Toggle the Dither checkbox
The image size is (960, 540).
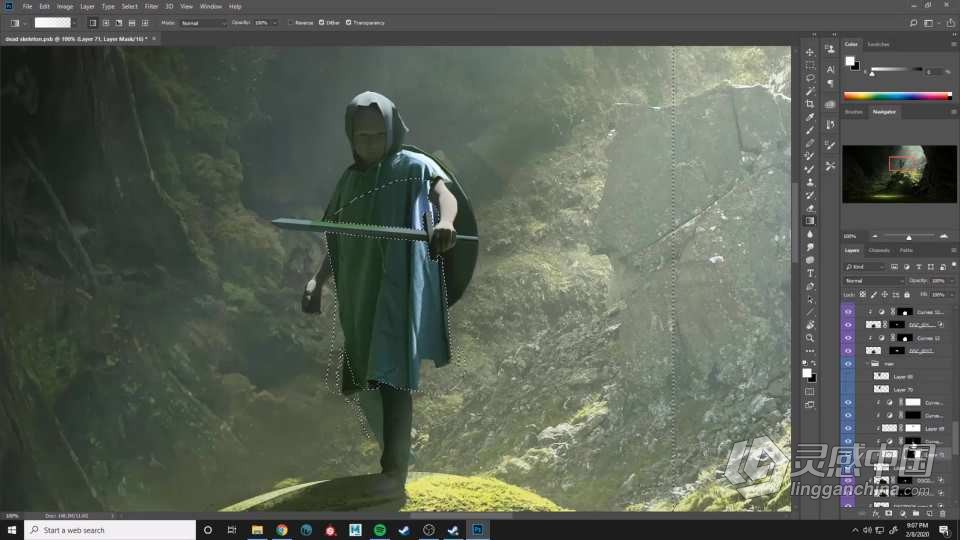point(321,23)
